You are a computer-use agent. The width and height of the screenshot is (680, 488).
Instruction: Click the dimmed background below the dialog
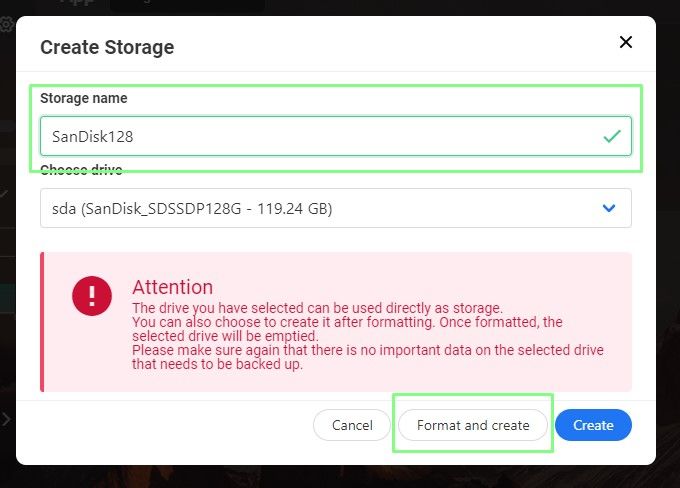point(340,477)
